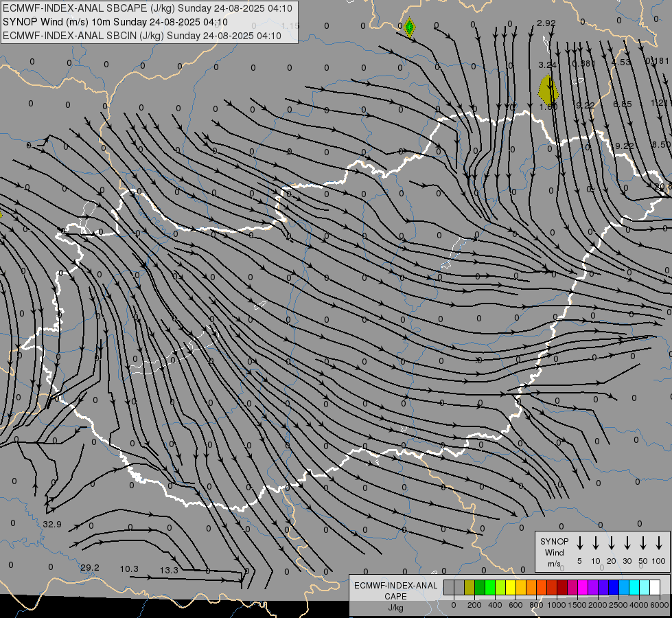Click the 6.85 value on the map
The image size is (672, 618).
(x=623, y=104)
